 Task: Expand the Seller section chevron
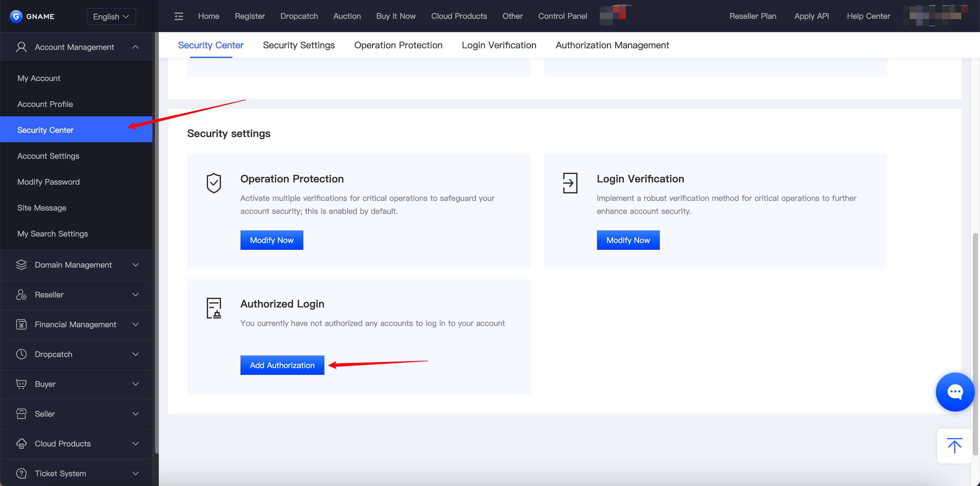coord(135,414)
